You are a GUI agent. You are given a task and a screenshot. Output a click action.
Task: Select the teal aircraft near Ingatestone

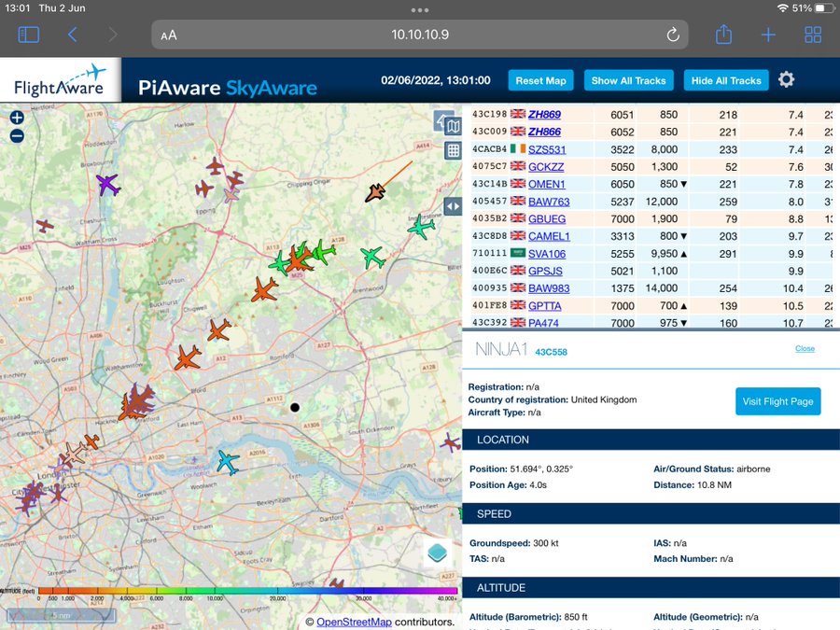422,227
